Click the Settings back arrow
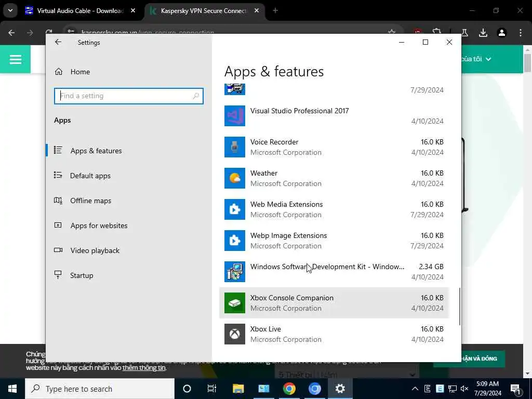This screenshot has width=532, height=399. [x=58, y=42]
